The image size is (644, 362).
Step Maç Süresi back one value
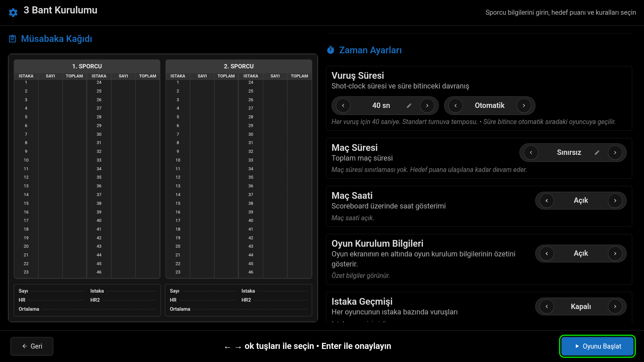[x=531, y=153]
